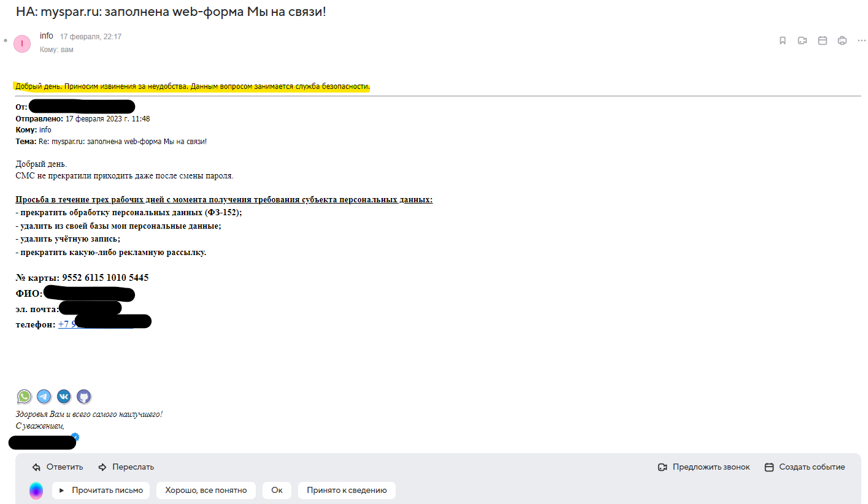The height and width of the screenshot is (504, 868).
Task: Click the Переслать forward button
Action: coord(126,467)
